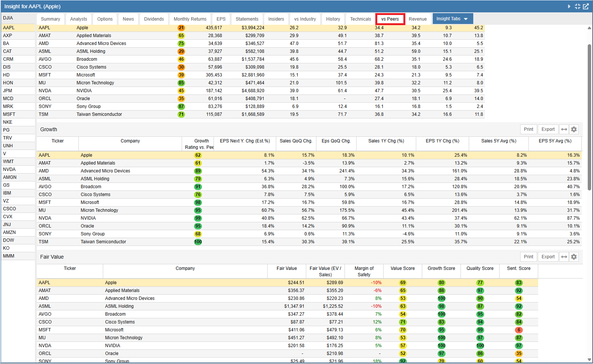The image size is (593, 364).
Task: Print the Growth table
Action: point(528,129)
